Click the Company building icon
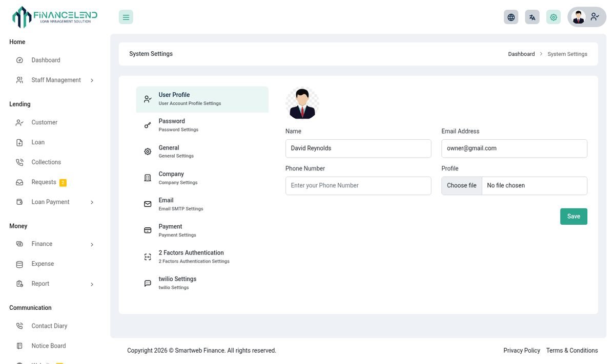 click(x=148, y=178)
